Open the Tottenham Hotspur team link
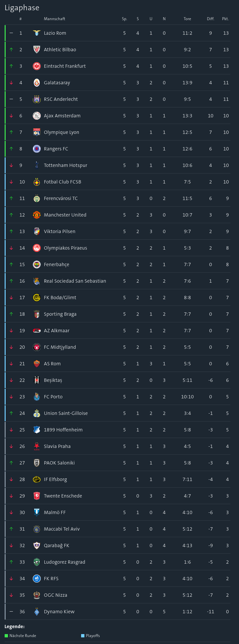The width and height of the screenshot is (239, 644). point(66,165)
